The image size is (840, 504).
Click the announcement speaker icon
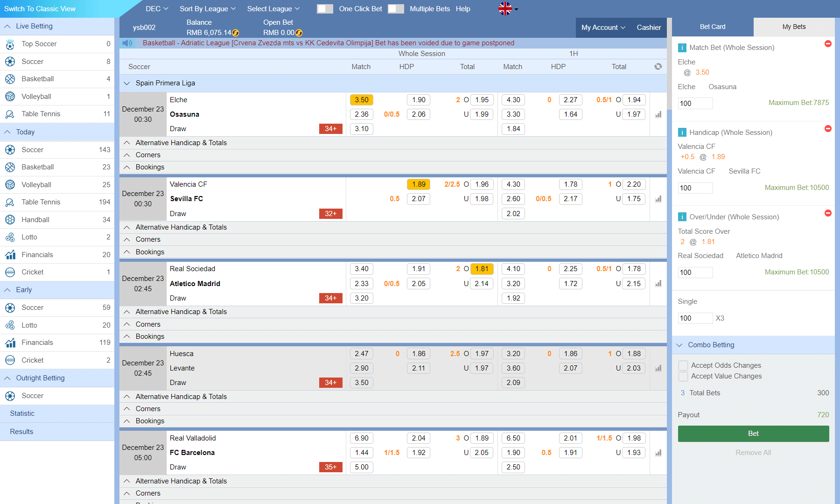[127, 43]
